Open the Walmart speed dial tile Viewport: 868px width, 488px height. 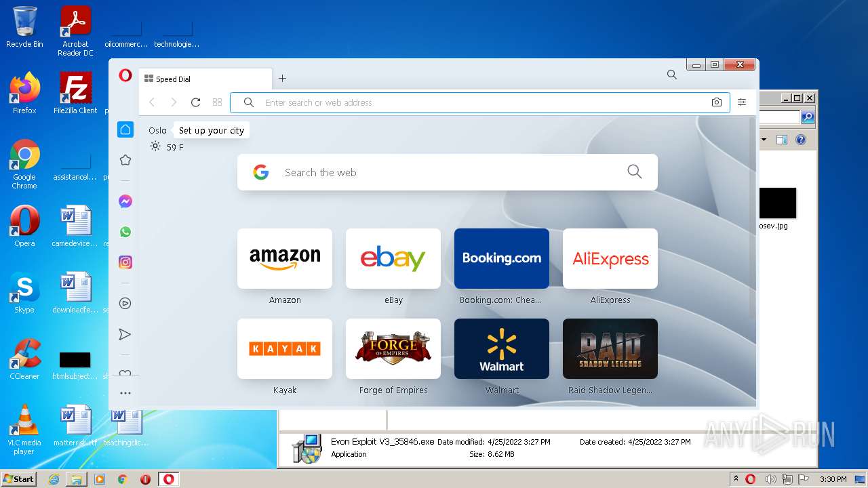[502, 349]
